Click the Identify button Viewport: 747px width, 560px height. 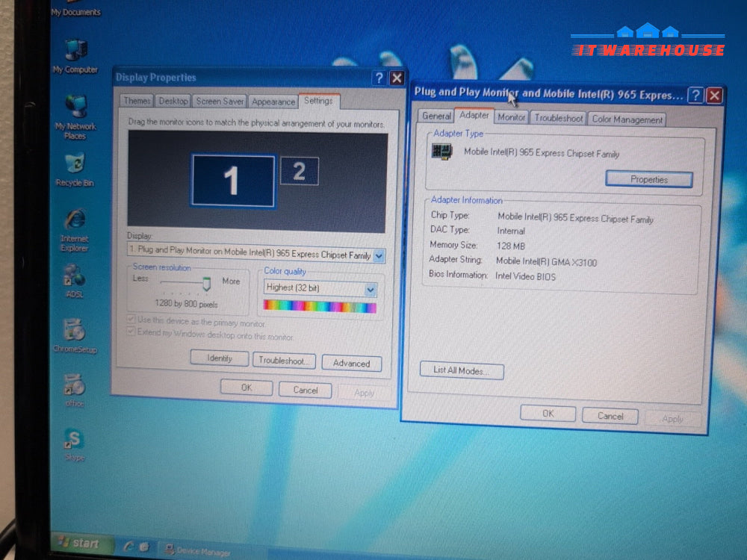(x=220, y=358)
